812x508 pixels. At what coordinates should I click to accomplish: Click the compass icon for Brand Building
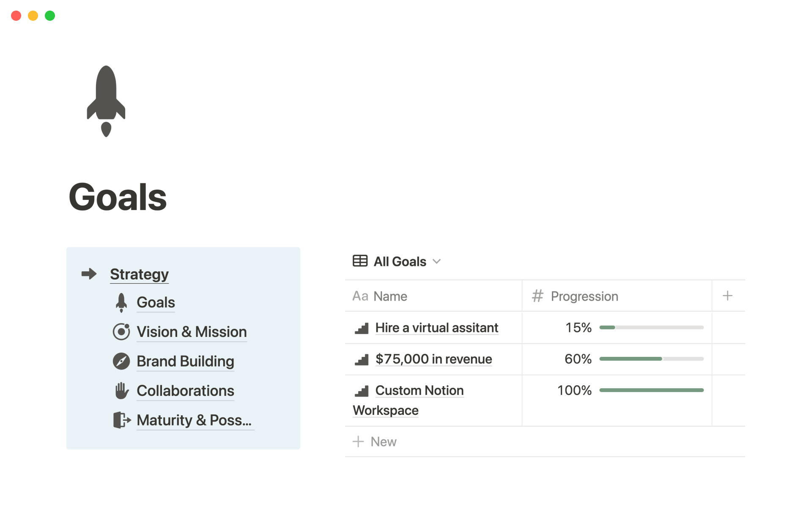(121, 362)
